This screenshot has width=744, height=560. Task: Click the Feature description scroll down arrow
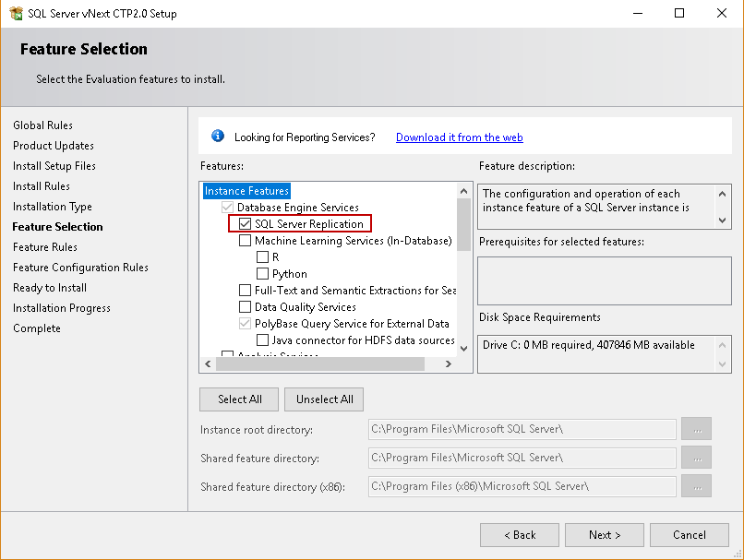coord(722,220)
